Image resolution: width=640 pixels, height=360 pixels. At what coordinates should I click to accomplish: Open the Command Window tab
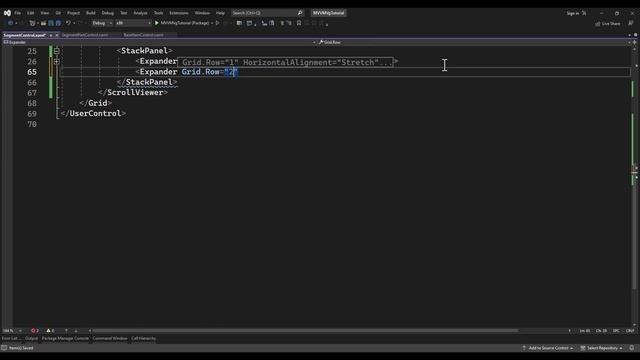tap(110, 338)
